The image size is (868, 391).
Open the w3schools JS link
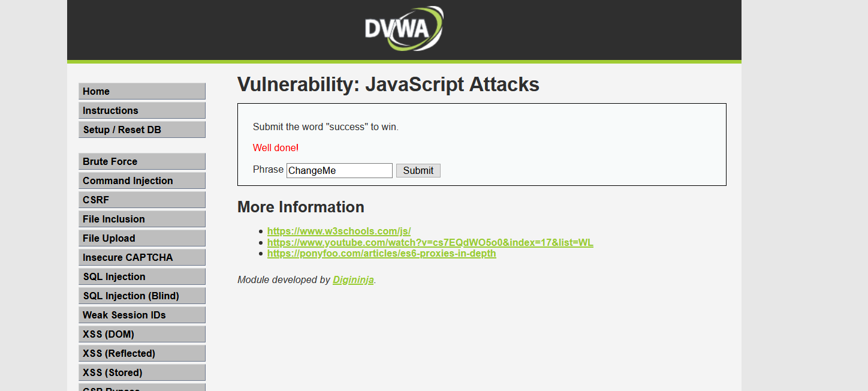point(339,231)
